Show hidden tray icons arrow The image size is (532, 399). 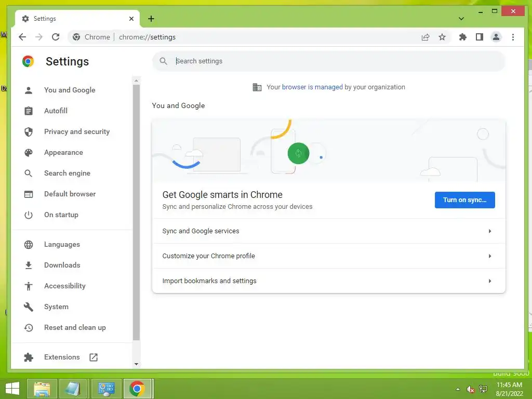coord(458,389)
